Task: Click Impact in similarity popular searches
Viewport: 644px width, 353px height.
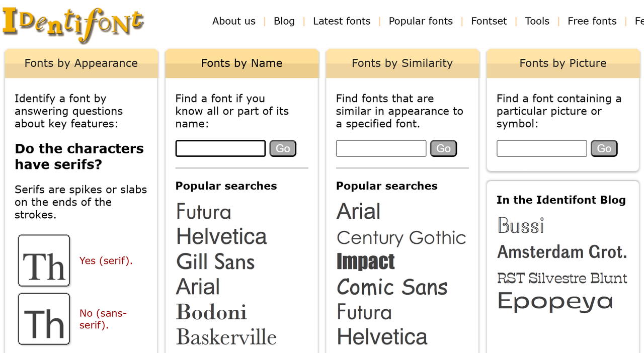Action: pyautogui.click(x=366, y=261)
